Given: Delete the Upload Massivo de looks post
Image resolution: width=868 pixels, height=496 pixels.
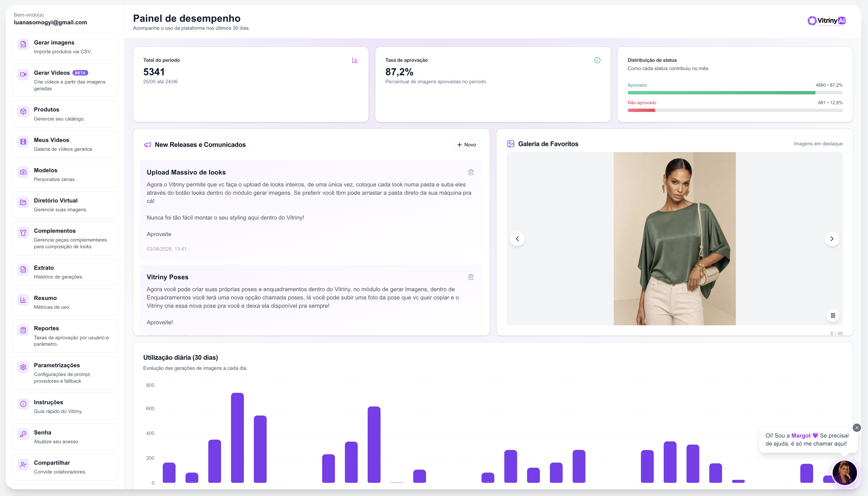Looking at the screenshot, I should click(x=471, y=172).
